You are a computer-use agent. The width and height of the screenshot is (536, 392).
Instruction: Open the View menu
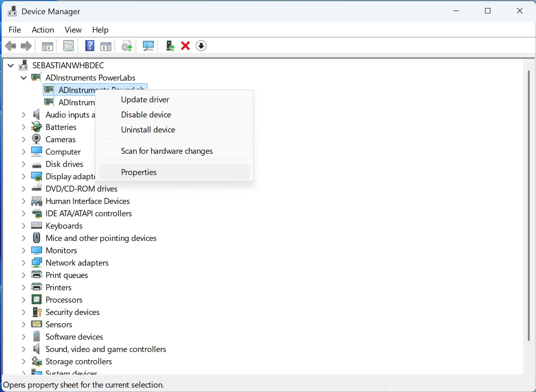(x=73, y=30)
